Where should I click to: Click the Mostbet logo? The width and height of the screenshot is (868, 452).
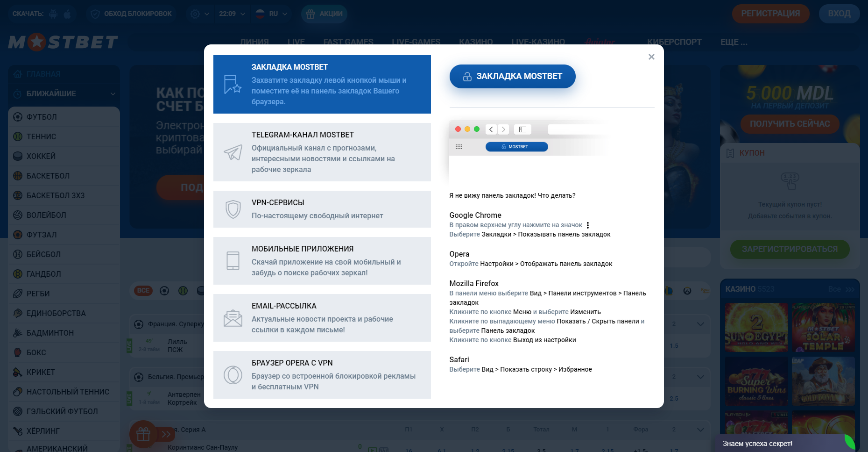click(x=63, y=43)
